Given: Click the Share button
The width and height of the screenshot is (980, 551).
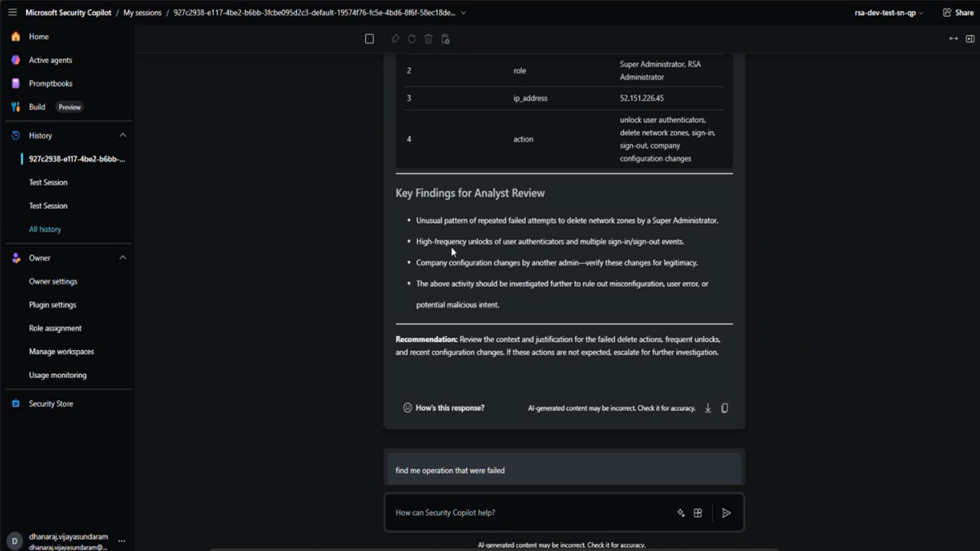Looking at the screenshot, I should tap(958, 12).
